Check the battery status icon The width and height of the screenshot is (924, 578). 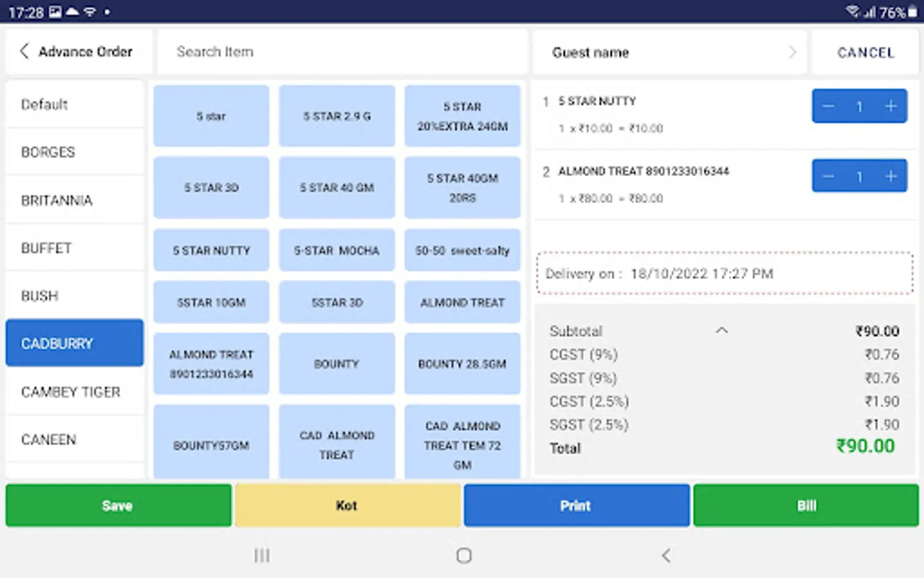[x=912, y=12]
